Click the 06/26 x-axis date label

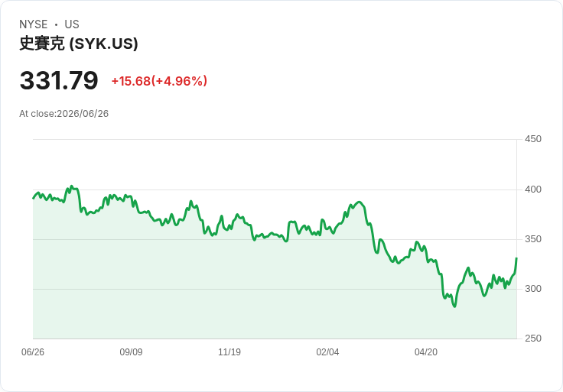tap(33, 352)
